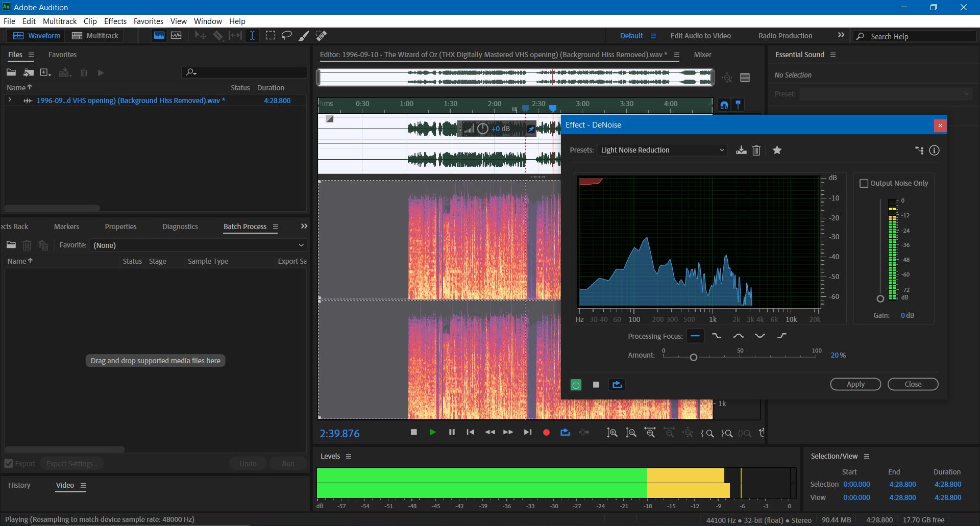Show the Spectral Pitch Display
The image size is (980, 526).
pos(176,36)
